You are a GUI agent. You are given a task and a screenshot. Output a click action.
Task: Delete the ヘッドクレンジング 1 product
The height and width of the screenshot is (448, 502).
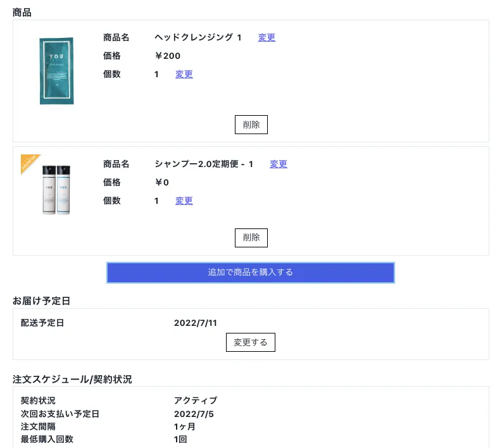tap(251, 125)
